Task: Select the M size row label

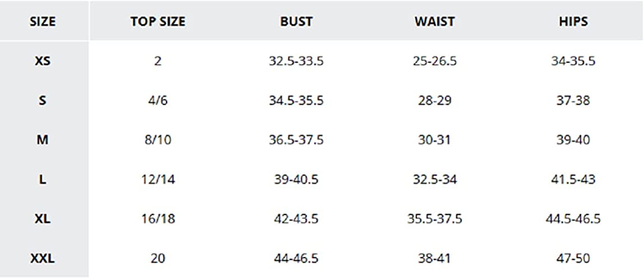Action: (43, 140)
